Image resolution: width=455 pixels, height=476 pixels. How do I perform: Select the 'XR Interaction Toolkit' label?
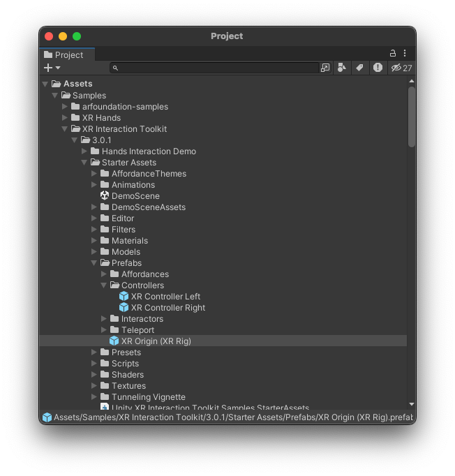coord(124,129)
